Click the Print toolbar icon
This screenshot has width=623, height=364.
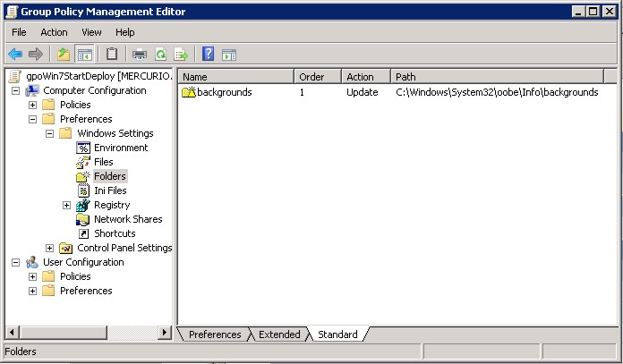[x=141, y=54]
